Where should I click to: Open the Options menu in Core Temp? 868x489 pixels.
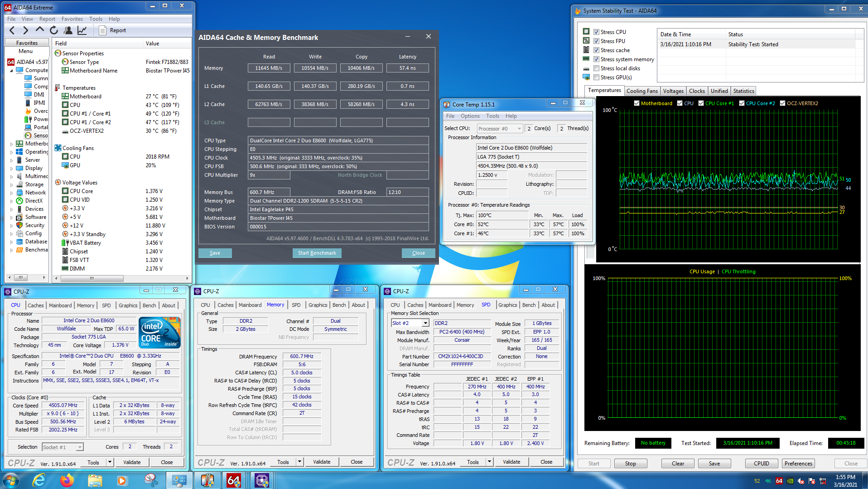click(x=470, y=116)
